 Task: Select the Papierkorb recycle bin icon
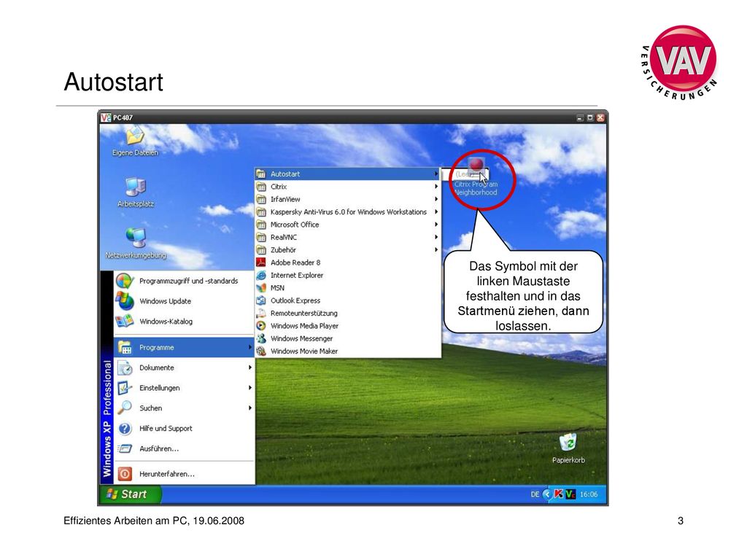568,443
